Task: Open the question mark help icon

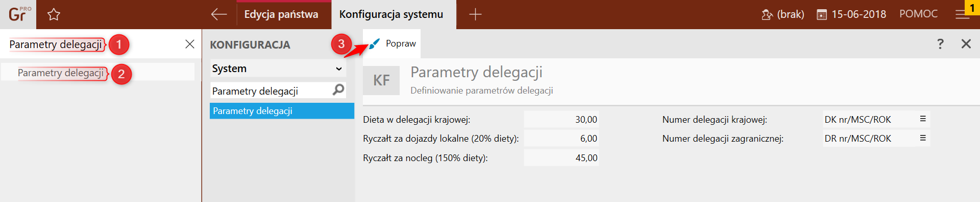Action: point(940,44)
